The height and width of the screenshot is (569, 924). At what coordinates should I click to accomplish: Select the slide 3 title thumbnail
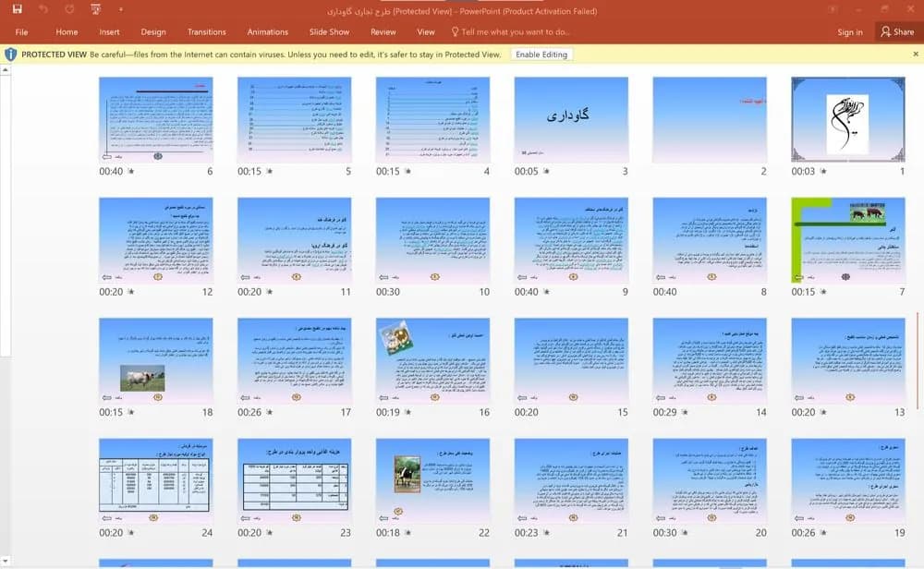tap(571, 119)
